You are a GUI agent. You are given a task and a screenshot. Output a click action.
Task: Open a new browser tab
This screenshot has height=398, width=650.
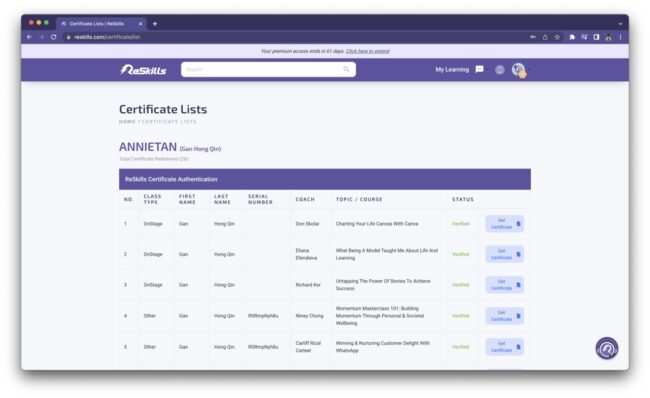tap(155, 24)
